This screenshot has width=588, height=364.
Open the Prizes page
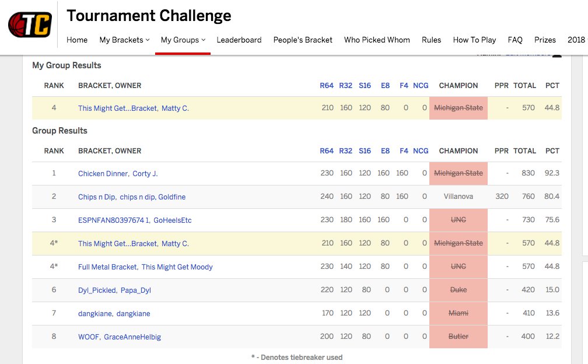[x=545, y=40]
